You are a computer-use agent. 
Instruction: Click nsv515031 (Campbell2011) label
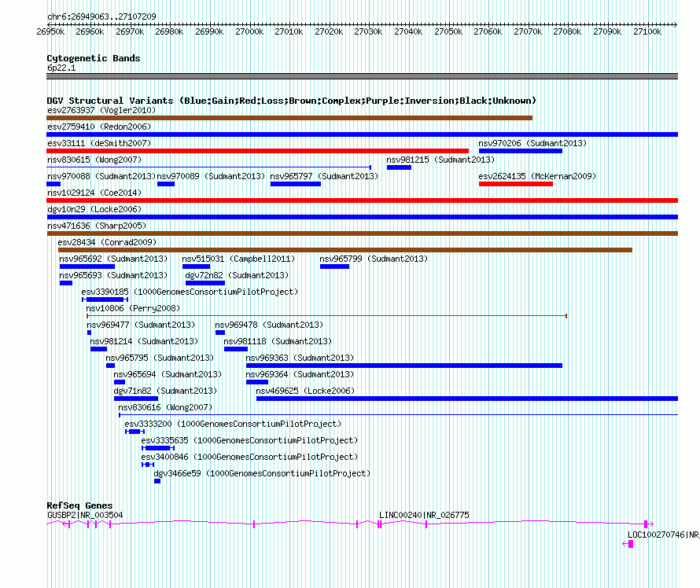[238, 259]
